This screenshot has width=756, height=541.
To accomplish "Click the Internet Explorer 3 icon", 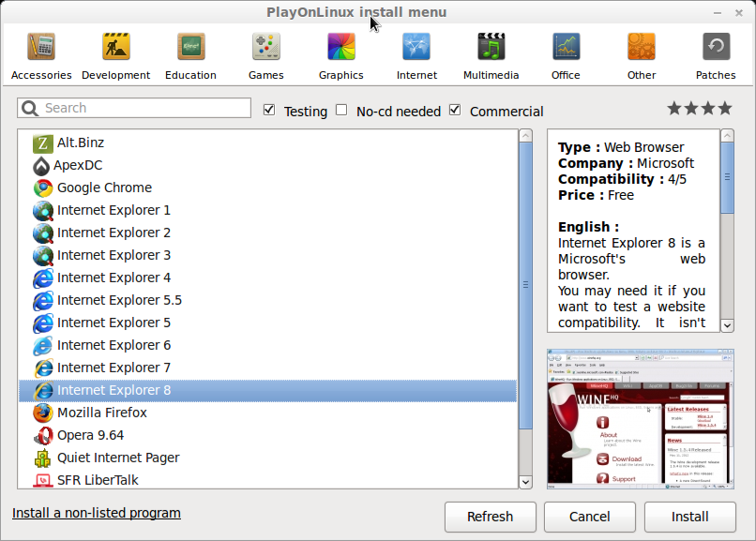I will tap(43, 255).
